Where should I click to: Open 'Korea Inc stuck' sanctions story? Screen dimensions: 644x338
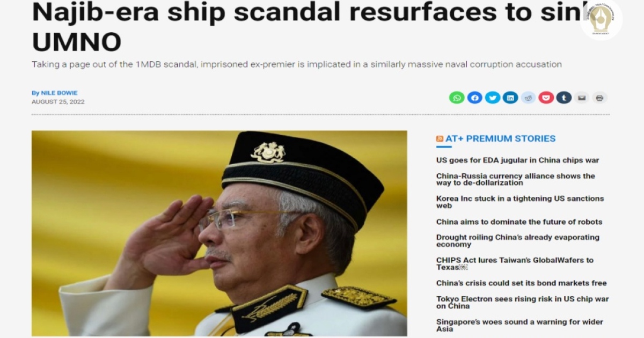520,202
